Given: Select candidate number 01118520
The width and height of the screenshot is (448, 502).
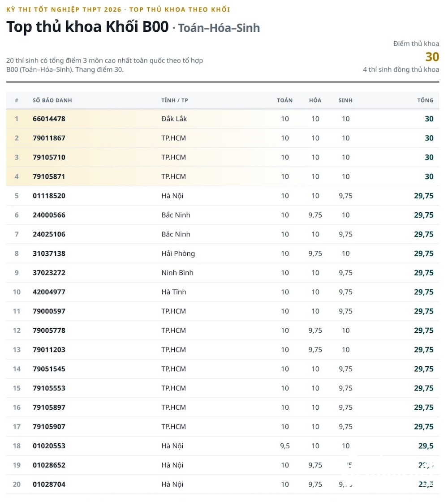Looking at the screenshot, I should click(49, 196).
